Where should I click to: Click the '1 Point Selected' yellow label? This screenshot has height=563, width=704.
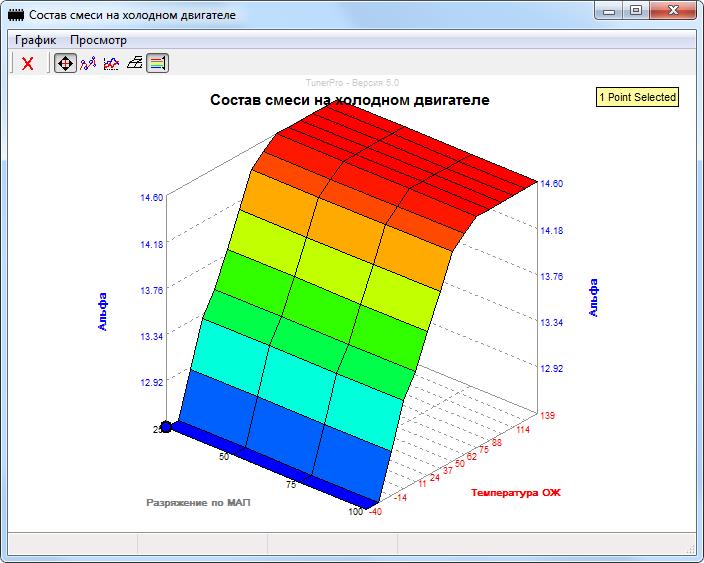click(x=637, y=97)
